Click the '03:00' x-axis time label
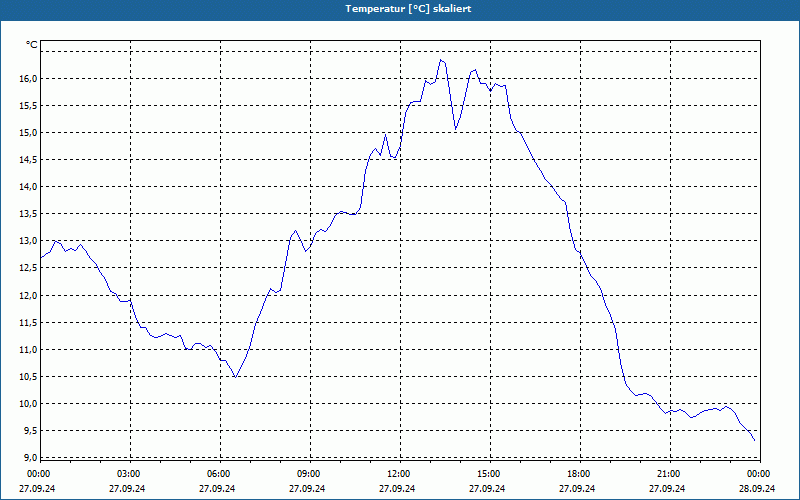 pyautogui.click(x=128, y=474)
